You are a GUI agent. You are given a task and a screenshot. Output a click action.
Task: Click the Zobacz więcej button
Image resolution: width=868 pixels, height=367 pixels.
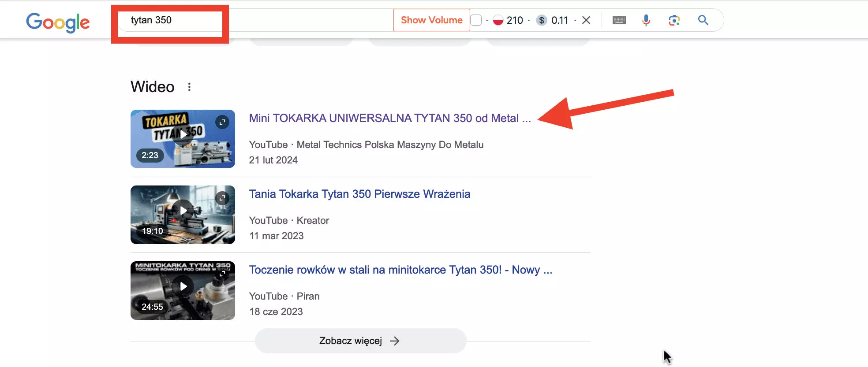360,341
